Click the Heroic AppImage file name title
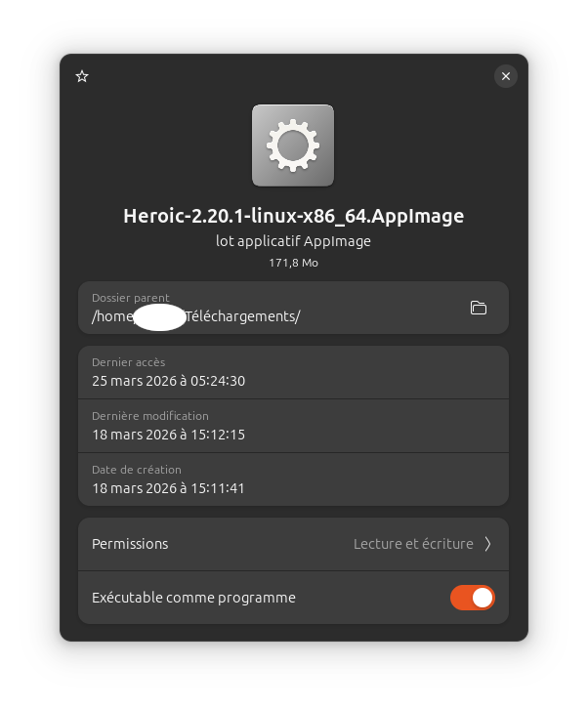 click(294, 216)
